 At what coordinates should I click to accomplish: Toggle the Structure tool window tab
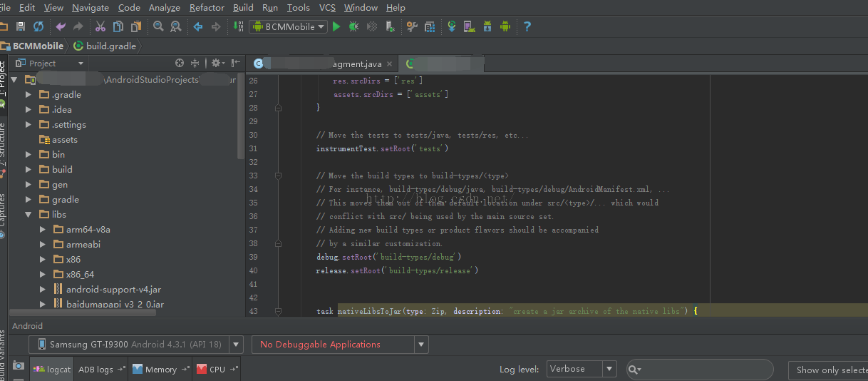(x=3, y=145)
